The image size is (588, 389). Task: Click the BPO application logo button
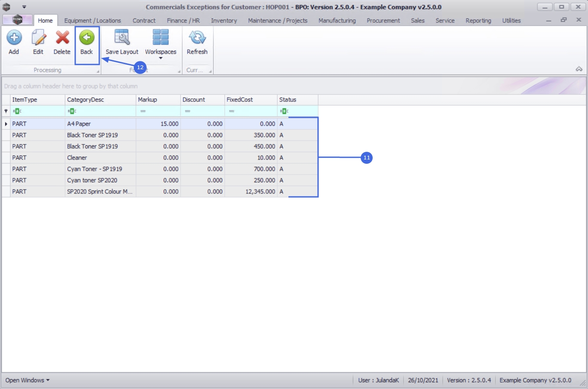(17, 20)
